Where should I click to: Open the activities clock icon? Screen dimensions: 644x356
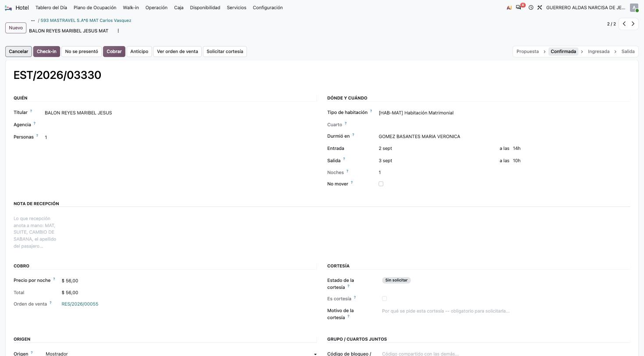531,8
